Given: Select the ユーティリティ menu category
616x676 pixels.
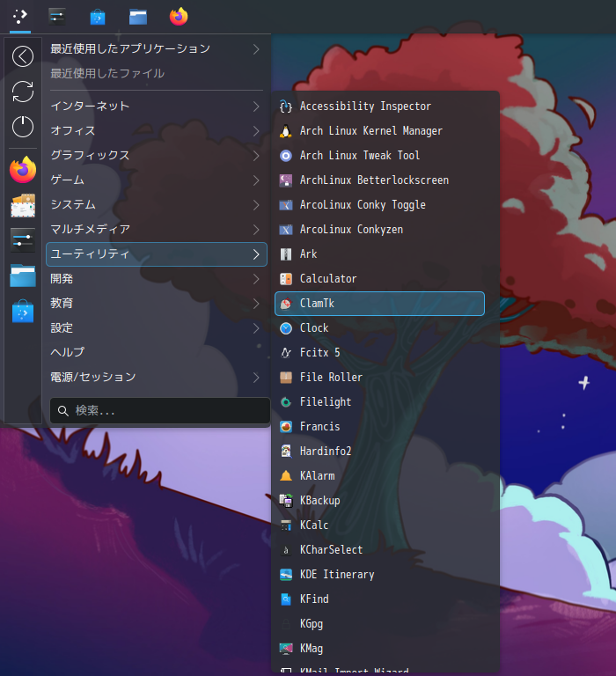Looking at the screenshot, I should click(x=157, y=253).
